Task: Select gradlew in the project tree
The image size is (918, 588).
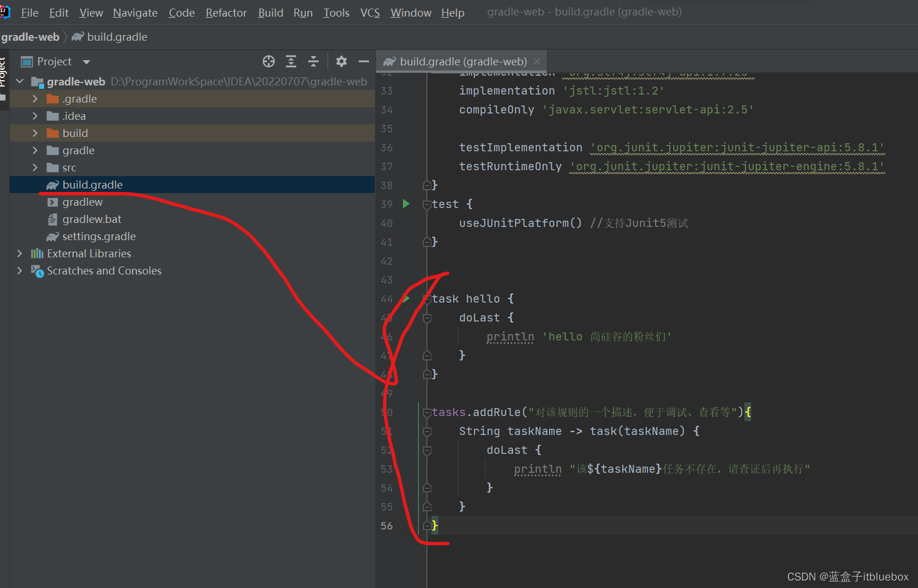Action: 192,202
